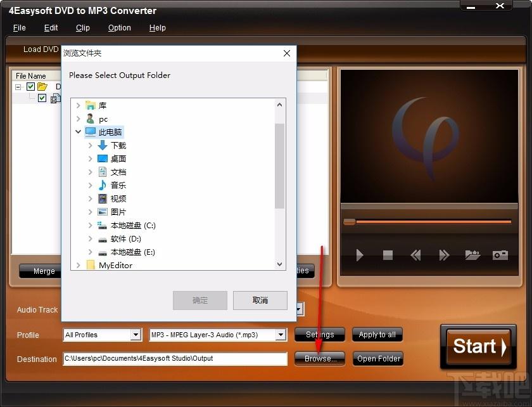Expand the 桌面 folder chevron

tap(90, 158)
